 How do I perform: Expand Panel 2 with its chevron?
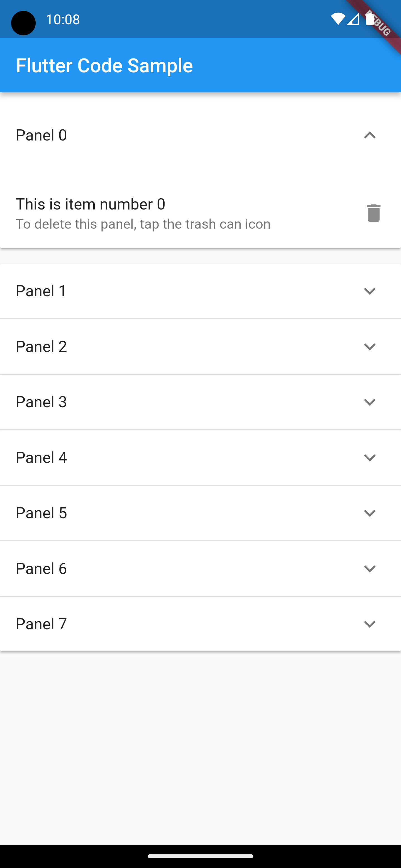point(370,347)
